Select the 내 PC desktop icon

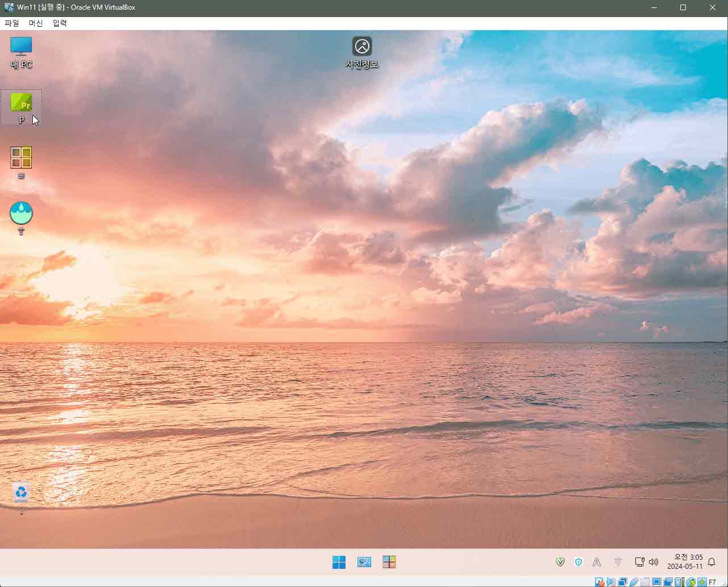[x=21, y=52]
